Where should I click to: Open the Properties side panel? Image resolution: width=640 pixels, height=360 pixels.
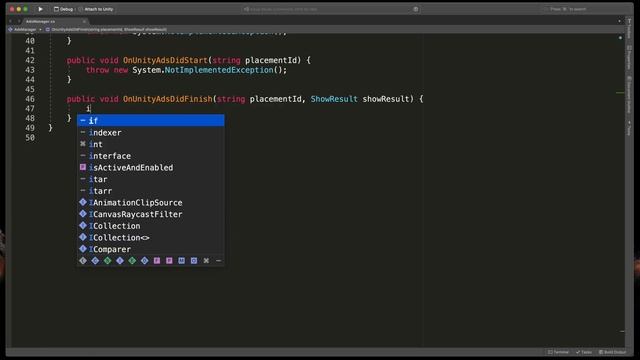click(629, 58)
